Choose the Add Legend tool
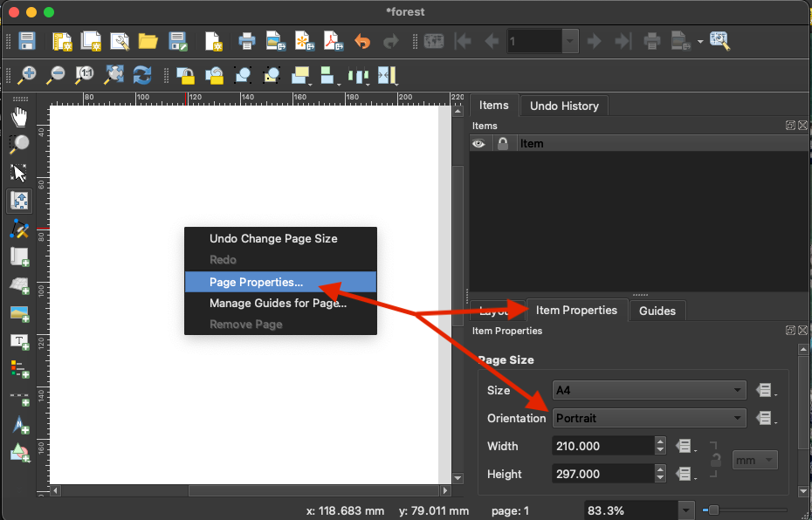Viewport: 812px width, 520px height. tap(19, 368)
